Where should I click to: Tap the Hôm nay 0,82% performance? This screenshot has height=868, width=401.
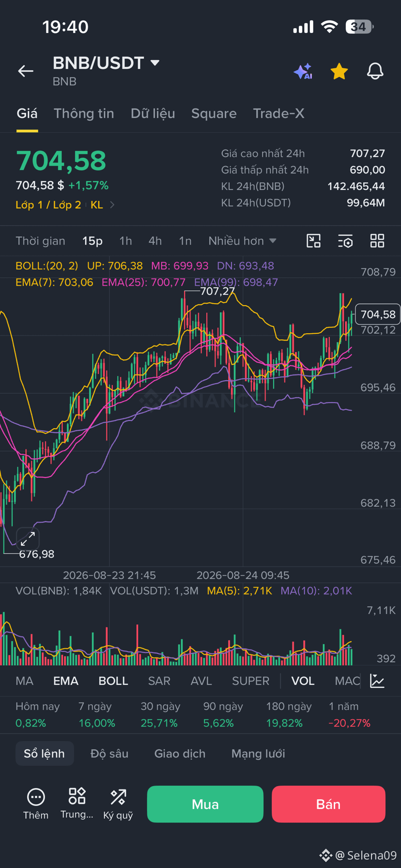point(37,714)
